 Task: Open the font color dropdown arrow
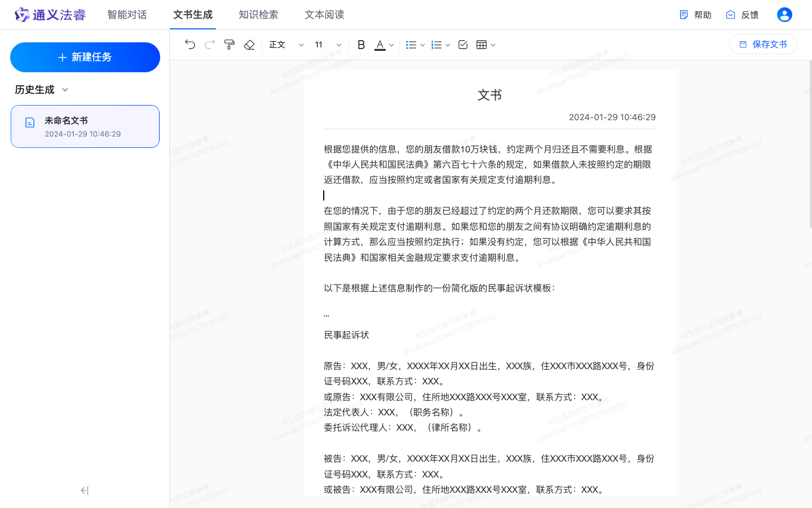point(391,44)
